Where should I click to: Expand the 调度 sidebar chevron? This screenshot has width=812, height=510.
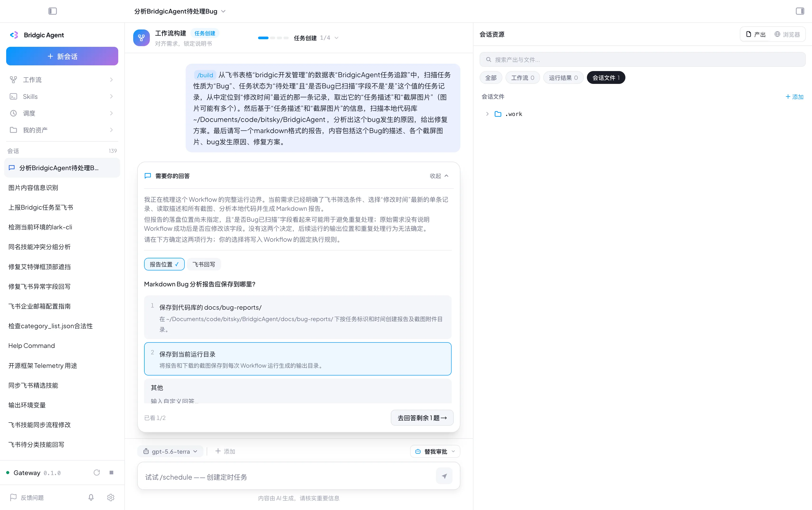click(x=112, y=113)
